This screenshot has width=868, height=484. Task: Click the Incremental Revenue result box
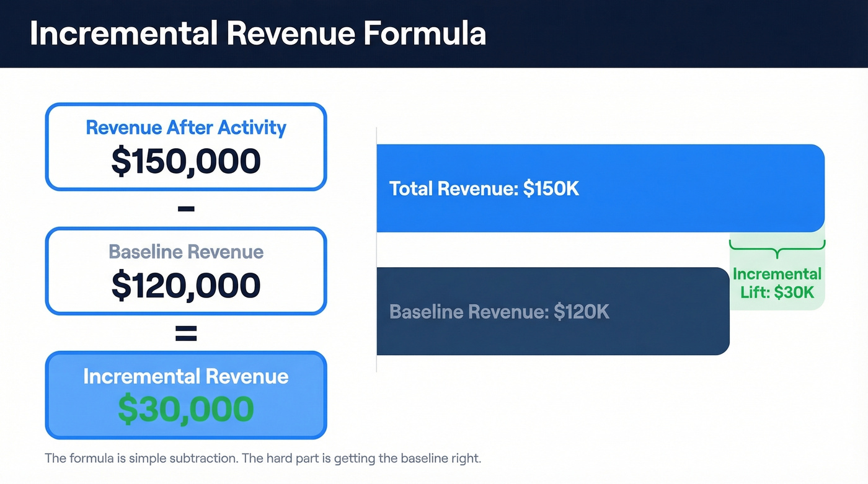point(185,395)
